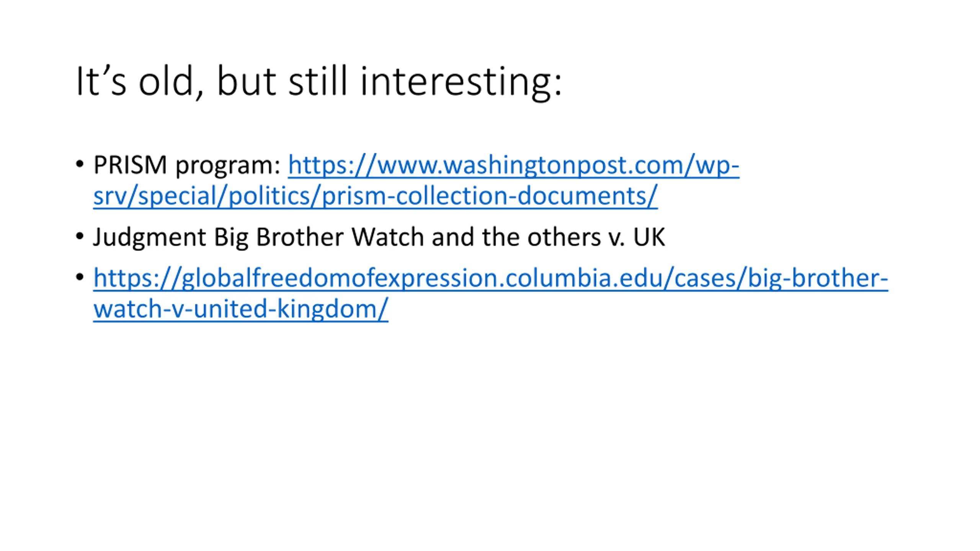This screenshot has height=551, width=980.
Task: Click the 'UK' text in the second bullet
Action: 649,237
